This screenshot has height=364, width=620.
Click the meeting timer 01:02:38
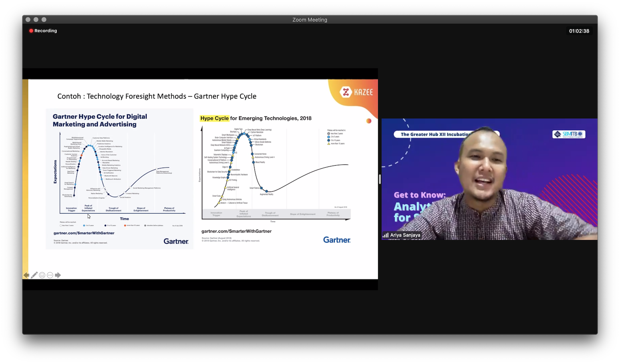tap(579, 31)
